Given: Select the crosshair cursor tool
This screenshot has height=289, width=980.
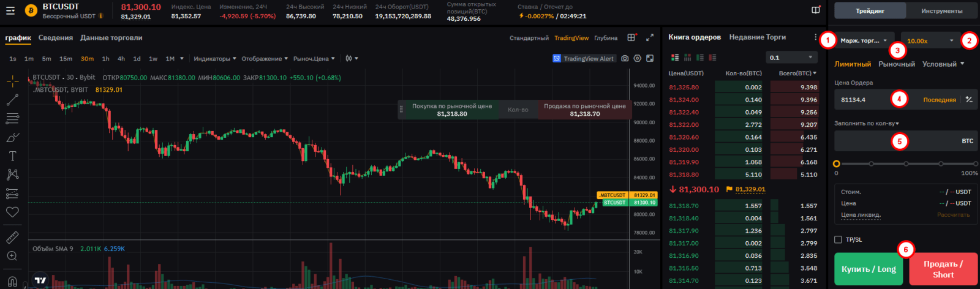Looking at the screenshot, I should tap(12, 81).
